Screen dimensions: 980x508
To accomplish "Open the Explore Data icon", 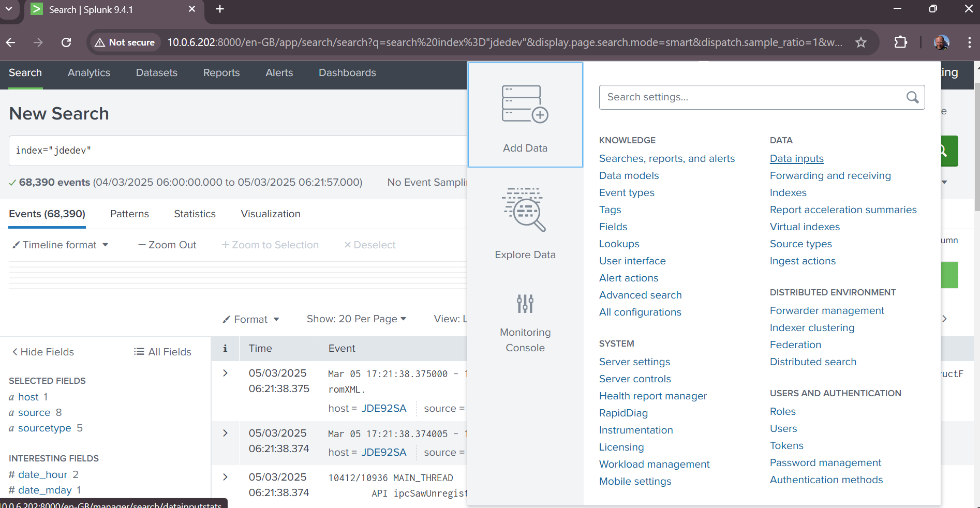I will 525,210.
